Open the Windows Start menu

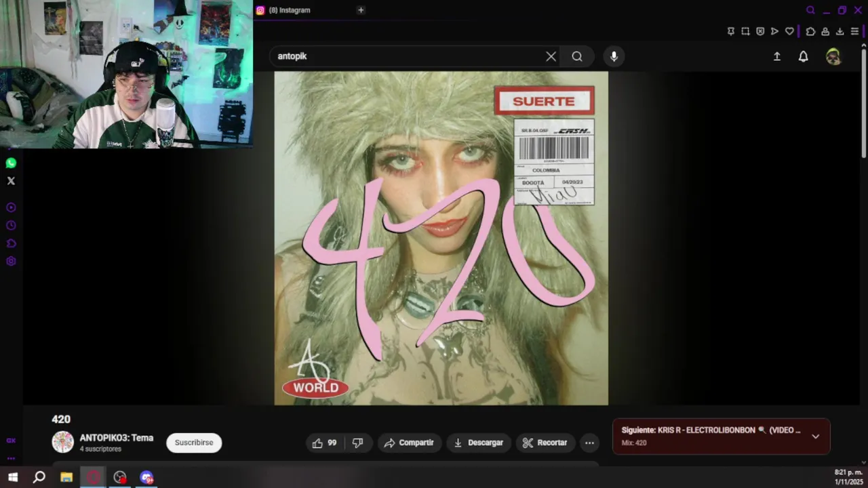(x=13, y=477)
